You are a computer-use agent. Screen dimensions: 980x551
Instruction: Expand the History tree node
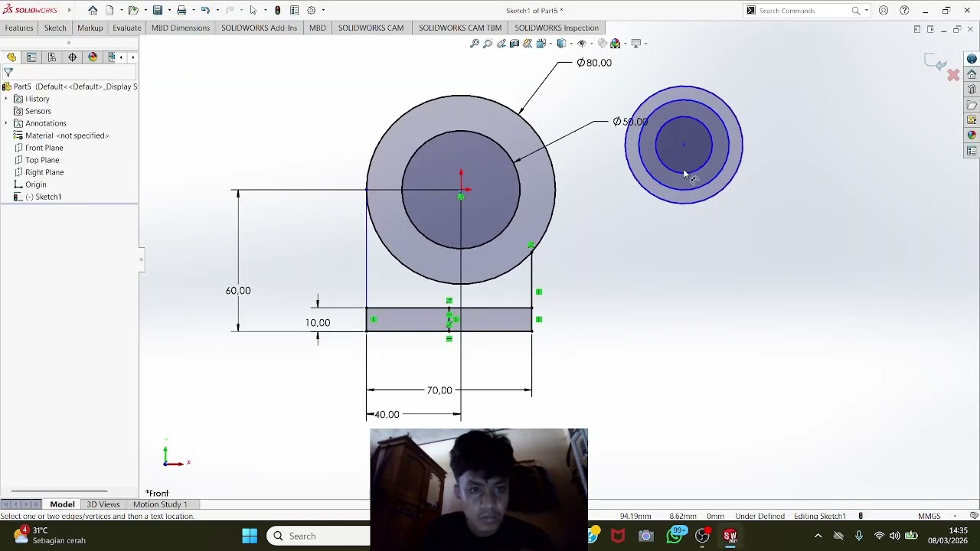[x=7, y=99]
